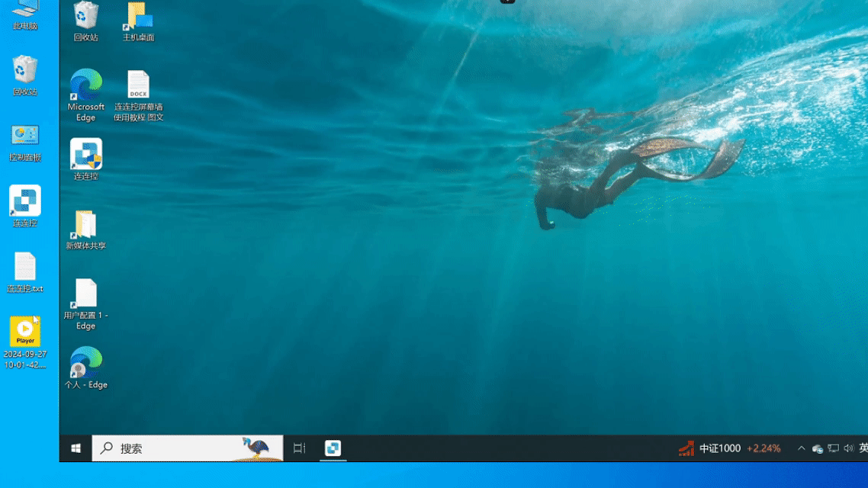Select the yellow Player recording file
The height and width of the screenshot is (488, 868).
pos(25,342)
